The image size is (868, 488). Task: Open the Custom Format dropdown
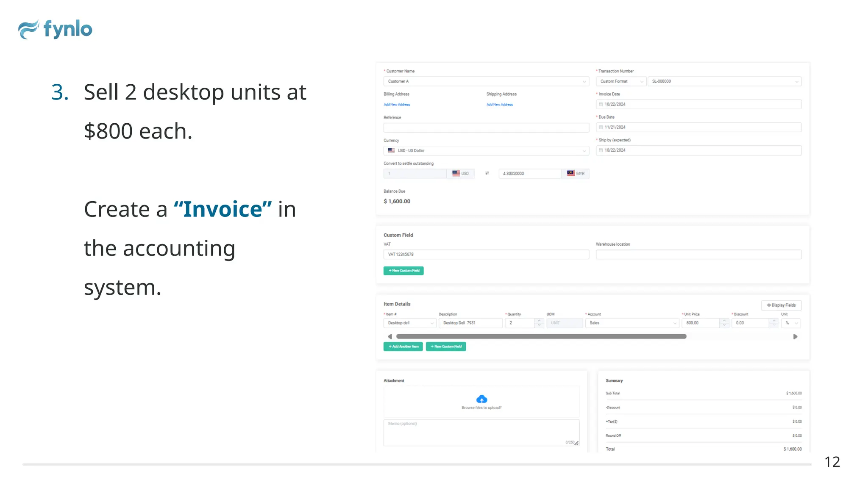click(x=621, y=81)
